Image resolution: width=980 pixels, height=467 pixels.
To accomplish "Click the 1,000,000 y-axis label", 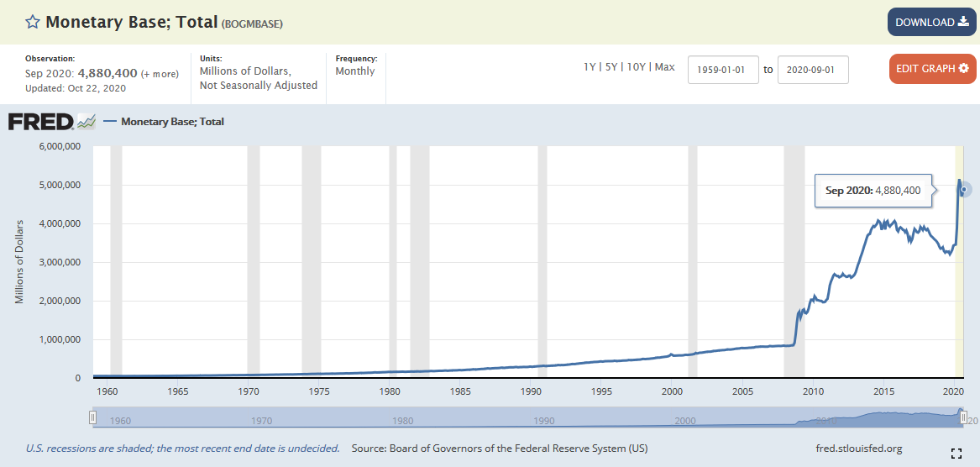I will [x=61, y=339].
